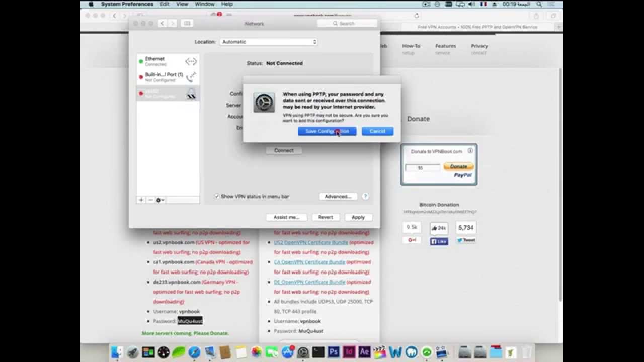
Task: Select the Built-in Port (1) service
Action: click(x=168, y=77)
